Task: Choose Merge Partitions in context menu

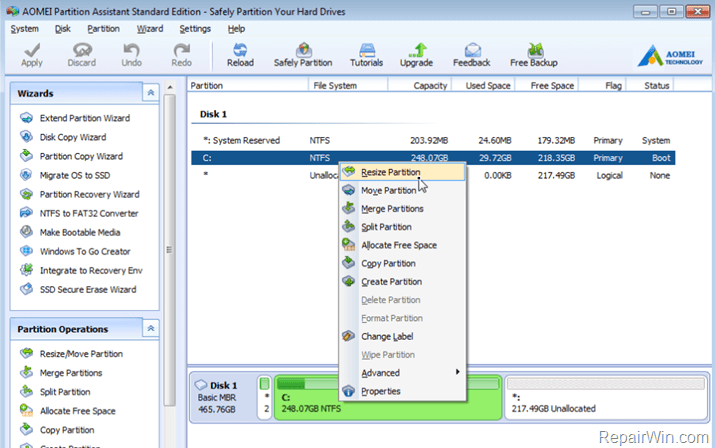Action: pyautogui.click(x=403, y=208)
